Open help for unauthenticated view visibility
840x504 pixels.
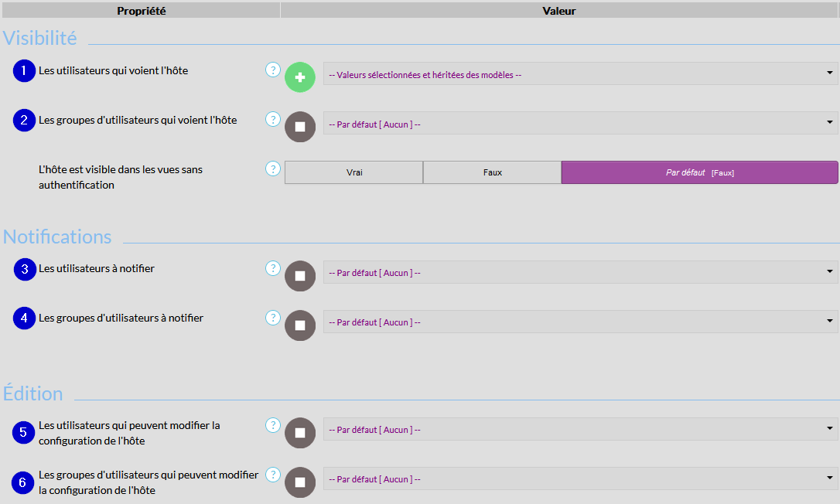[272, 169]
